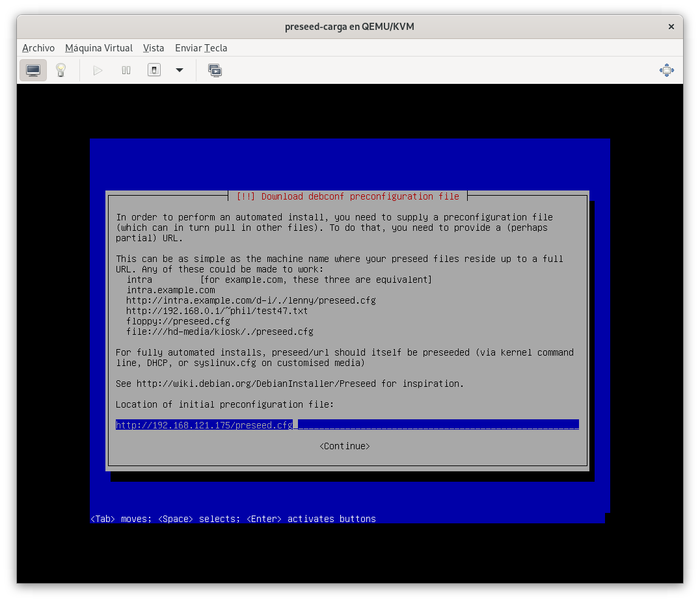Screen dimensions: 700x602
Task: Click the Tab/Space/Enter keyboard hint bar
Action: [233, 519]
